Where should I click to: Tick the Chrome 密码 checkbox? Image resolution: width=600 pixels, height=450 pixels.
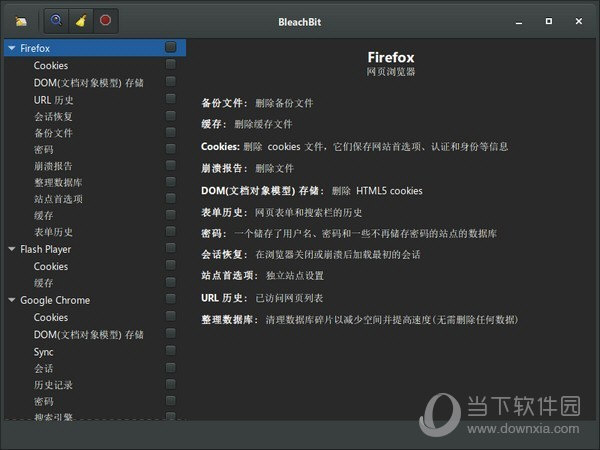(171, 401)
